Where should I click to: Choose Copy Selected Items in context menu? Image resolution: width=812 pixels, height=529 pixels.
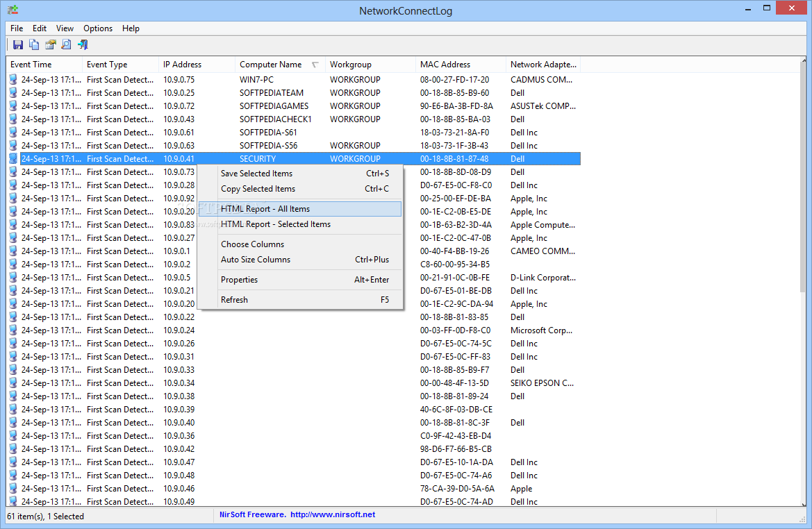point(300,189)
